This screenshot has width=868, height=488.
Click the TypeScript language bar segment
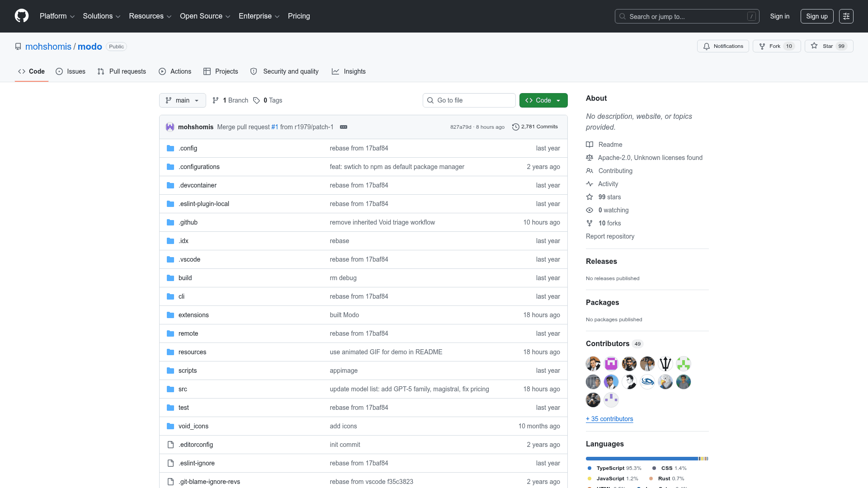click(x=642, y=459)
